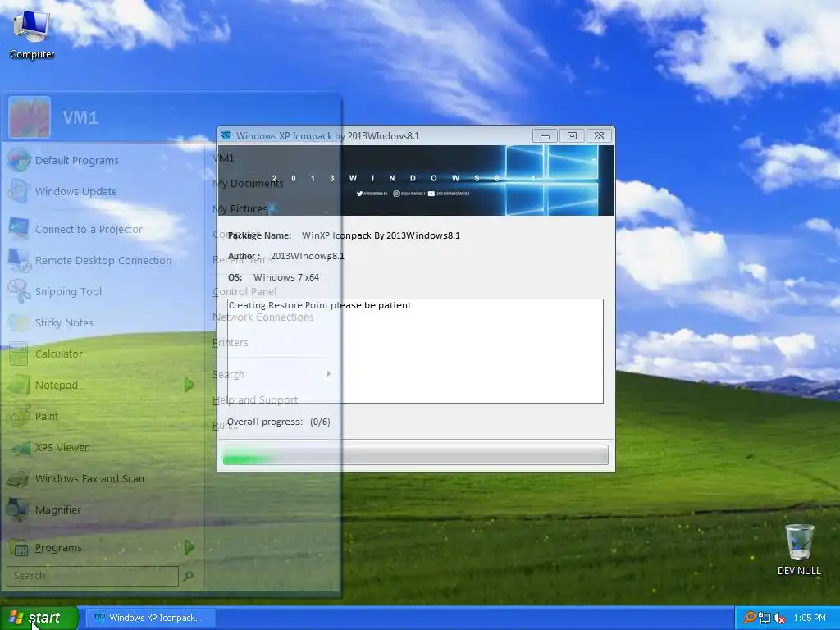Image resolution: width=840 pixels, height=630 pixels.
Task: Click Run... in start menu
Action: 225,426
